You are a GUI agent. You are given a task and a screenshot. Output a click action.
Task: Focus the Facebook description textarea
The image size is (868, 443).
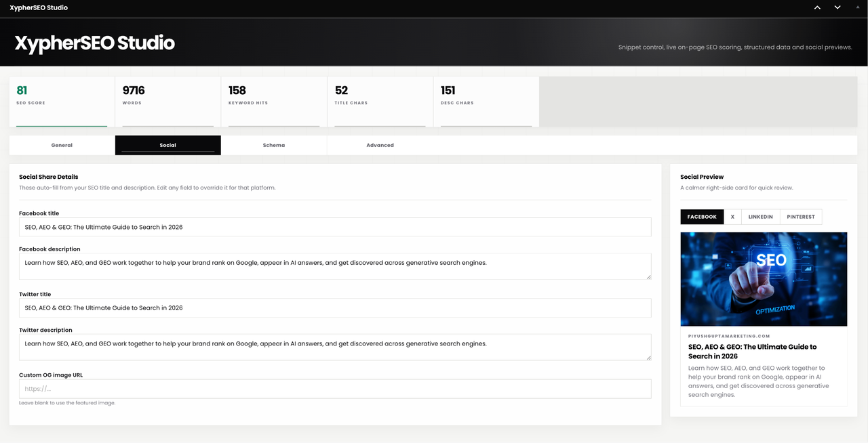click(335, 266)
